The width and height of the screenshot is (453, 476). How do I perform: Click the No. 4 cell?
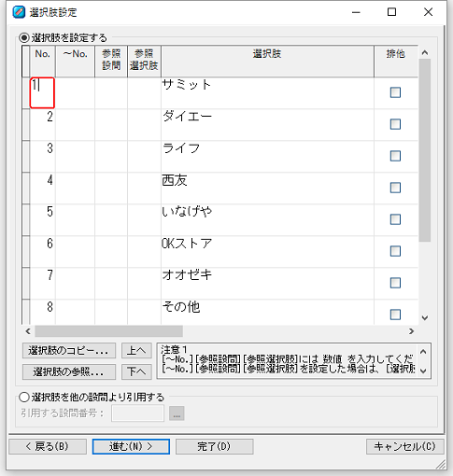(43, 188)
